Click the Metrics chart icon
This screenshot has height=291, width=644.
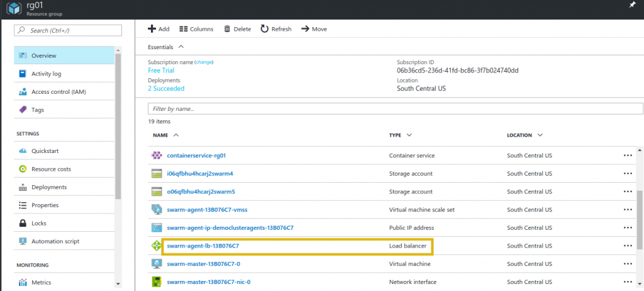point(23,282)
